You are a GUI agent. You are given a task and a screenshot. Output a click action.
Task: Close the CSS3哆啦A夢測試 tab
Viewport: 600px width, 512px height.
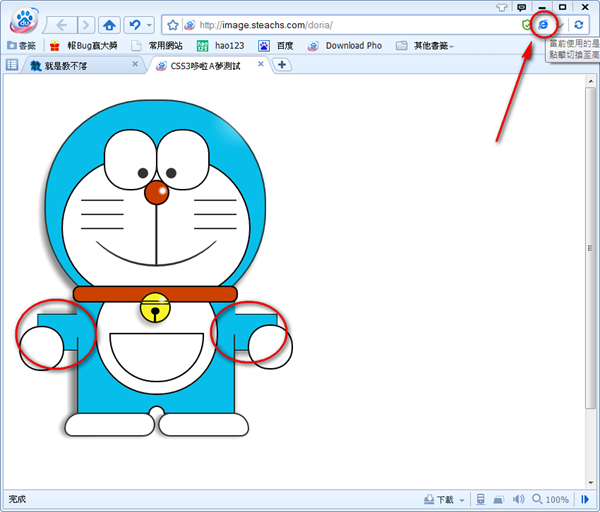(262, 64)
